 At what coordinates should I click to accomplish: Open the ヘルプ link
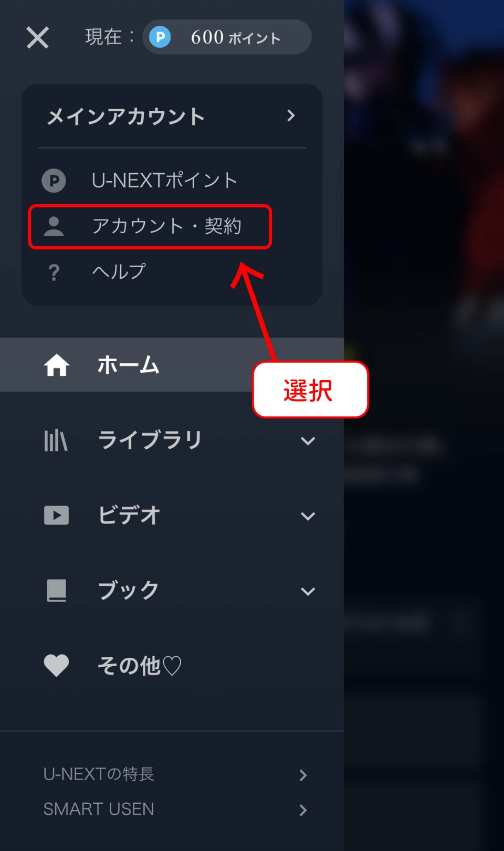[119, 272]
